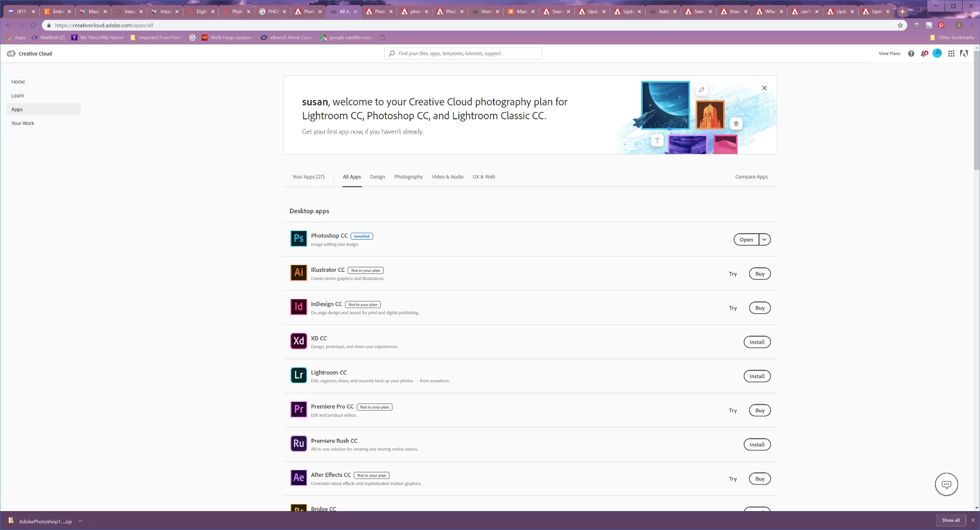Install Premiere Rush CC
Screen dimensions: 980x530
point(757,445)
